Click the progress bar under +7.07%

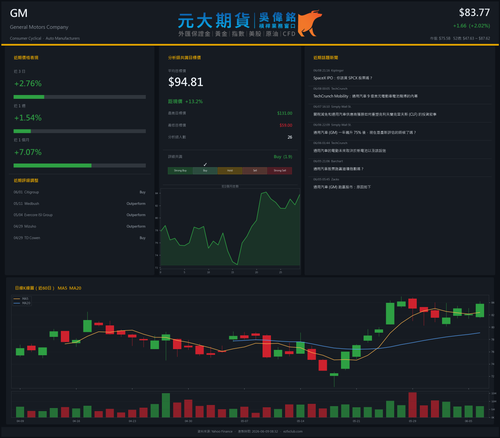point(80,166)
